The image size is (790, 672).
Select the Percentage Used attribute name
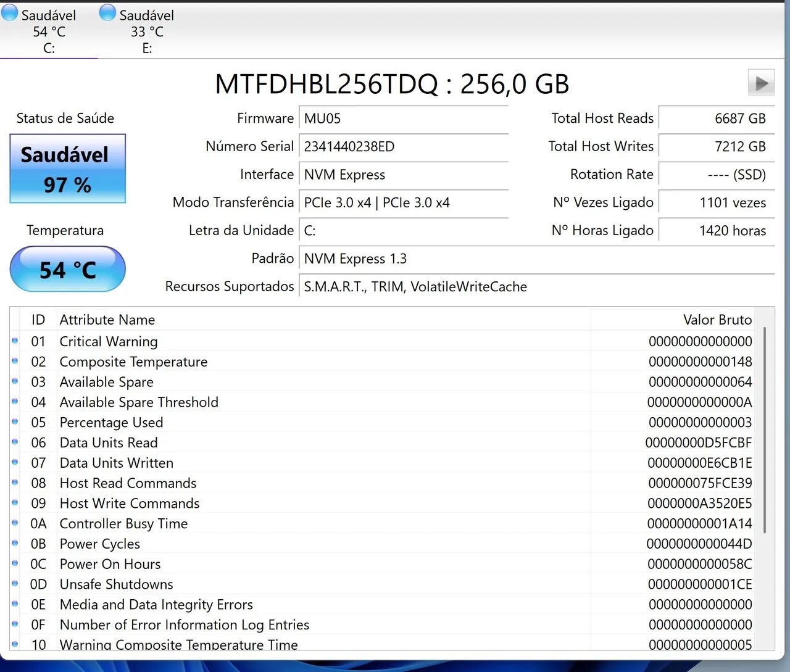(x=111, y=423)
